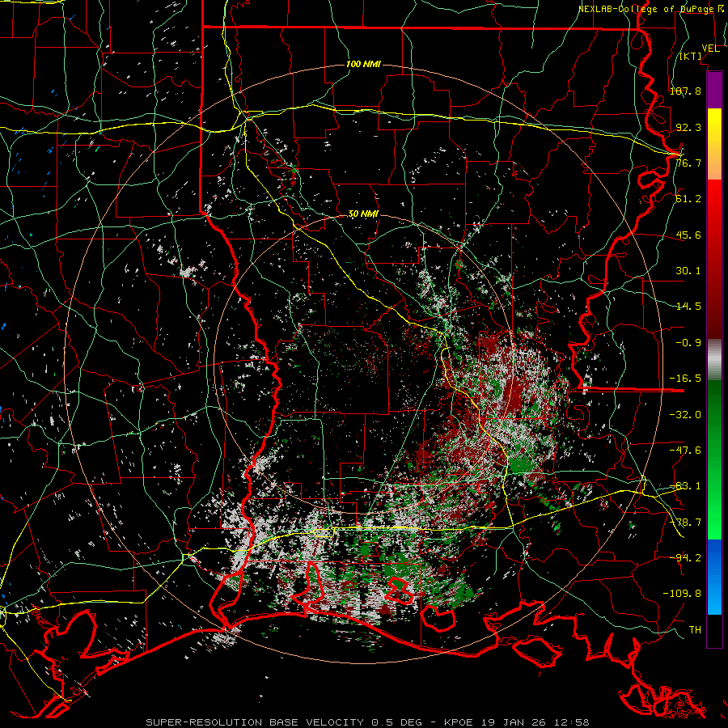Click the [KT] units label
728x728 pixels.
point(691,56)
